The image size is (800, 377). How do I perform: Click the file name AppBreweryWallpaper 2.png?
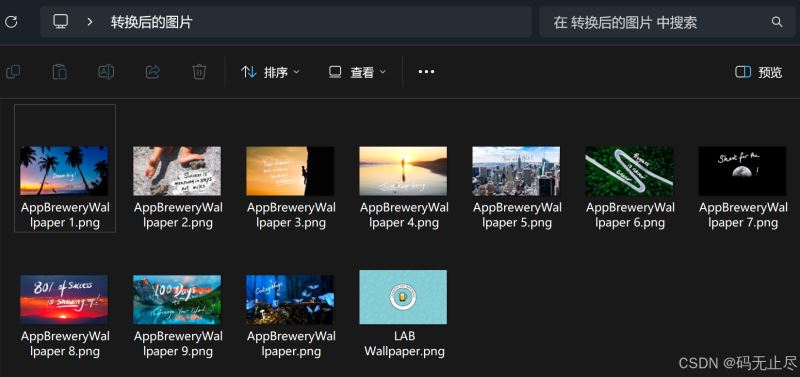(x=178, y=215)
